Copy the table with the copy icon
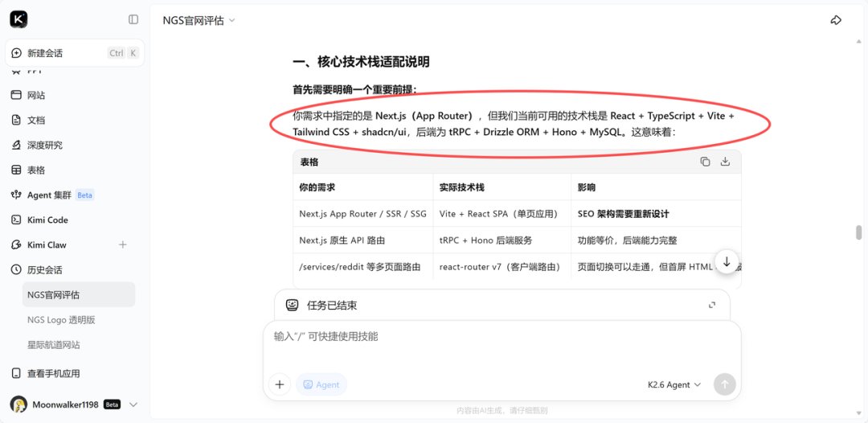This screenshot has width=868, height=423. pos(705,162)
